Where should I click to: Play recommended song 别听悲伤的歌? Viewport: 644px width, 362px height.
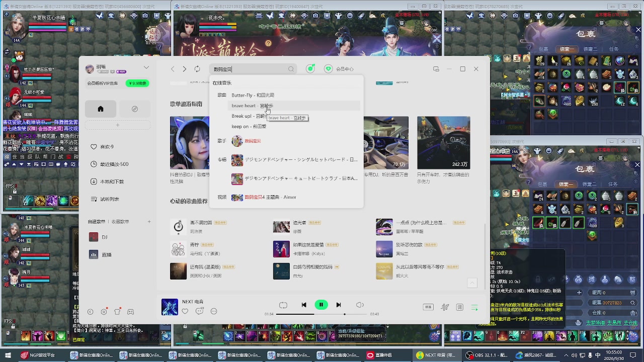(409, 245)
